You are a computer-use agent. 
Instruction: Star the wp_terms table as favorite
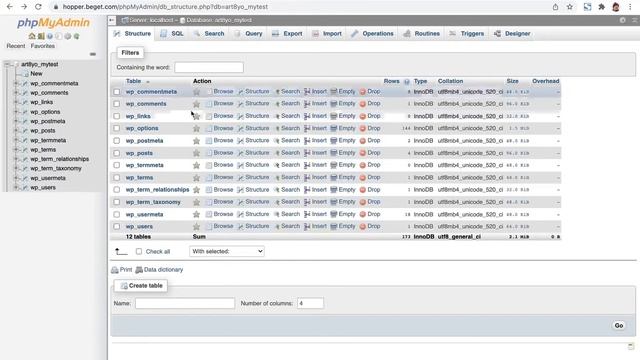[x=196, y=178]
